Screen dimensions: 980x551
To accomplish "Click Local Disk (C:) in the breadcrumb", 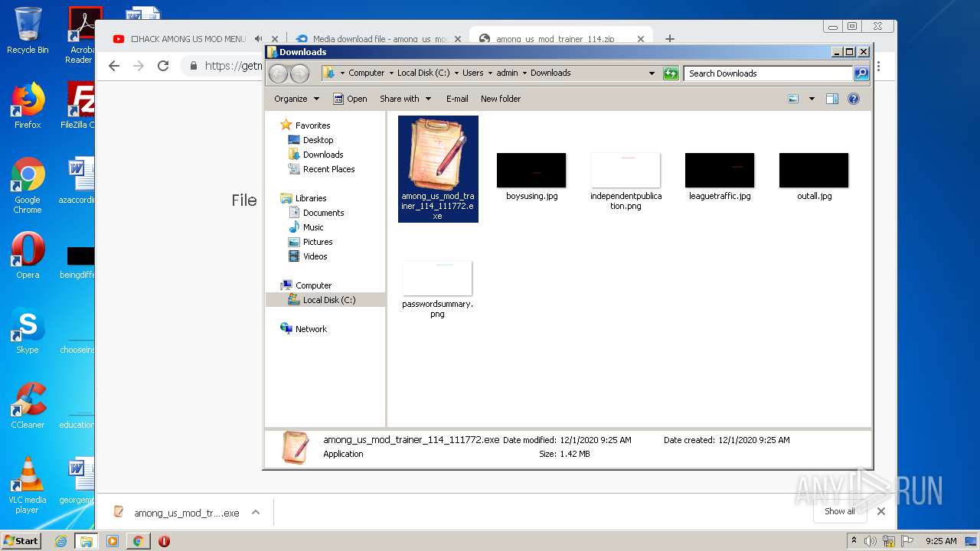I will (423, 73).
